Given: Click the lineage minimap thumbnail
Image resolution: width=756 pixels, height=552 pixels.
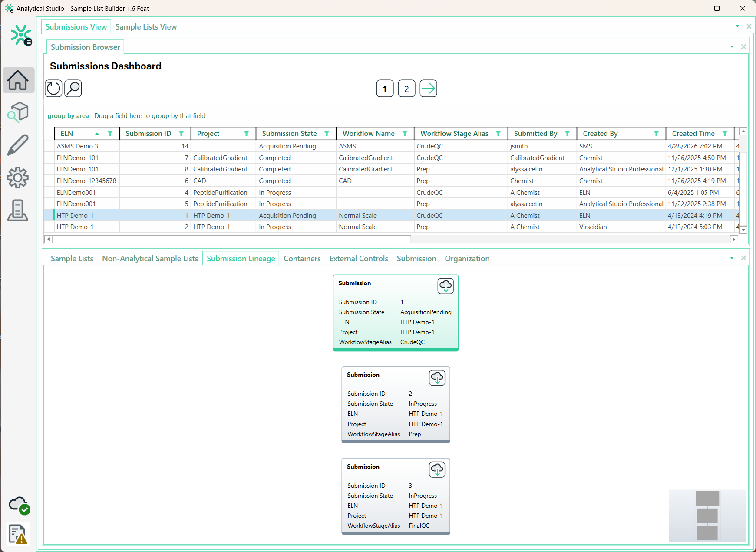Looking at the screenshot, I should click(x=707, y=516).
